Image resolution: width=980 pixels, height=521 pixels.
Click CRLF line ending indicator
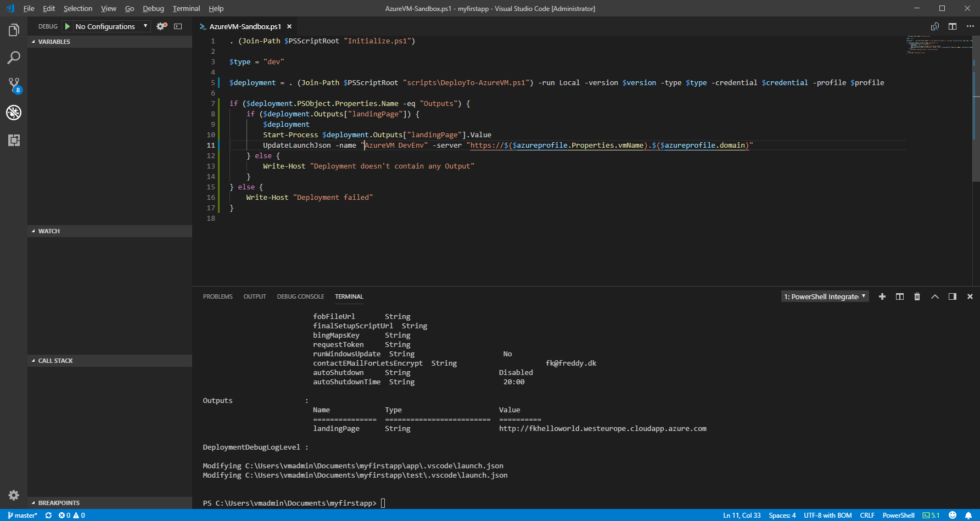point(867,516)
